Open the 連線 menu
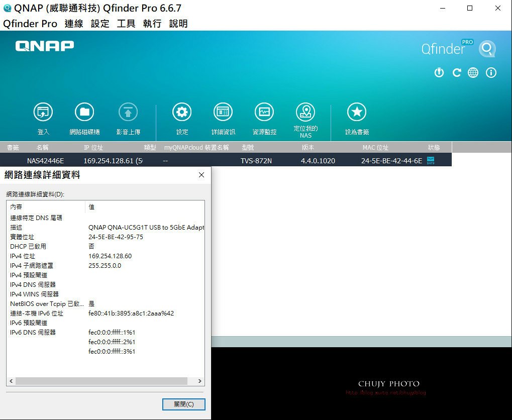 (74, 24)
